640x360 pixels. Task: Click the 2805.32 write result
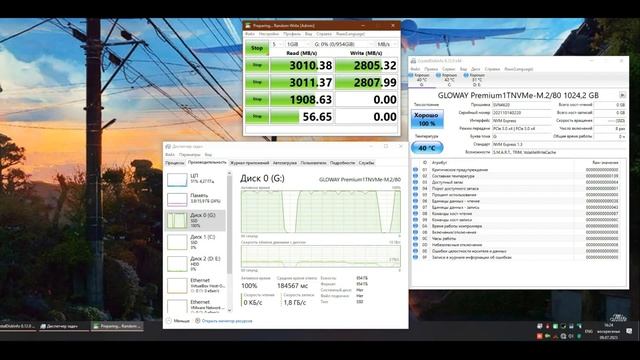pos(366,65)
